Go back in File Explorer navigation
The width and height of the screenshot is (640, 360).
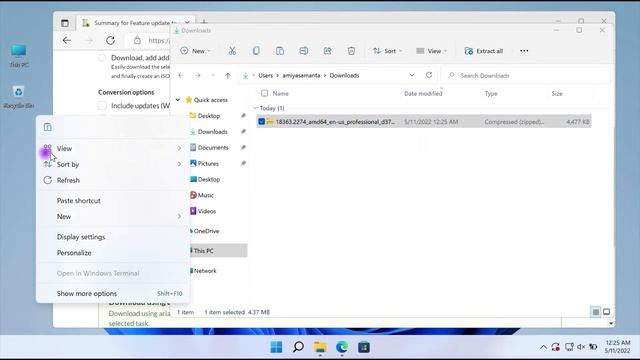click(x=181, y=76)
